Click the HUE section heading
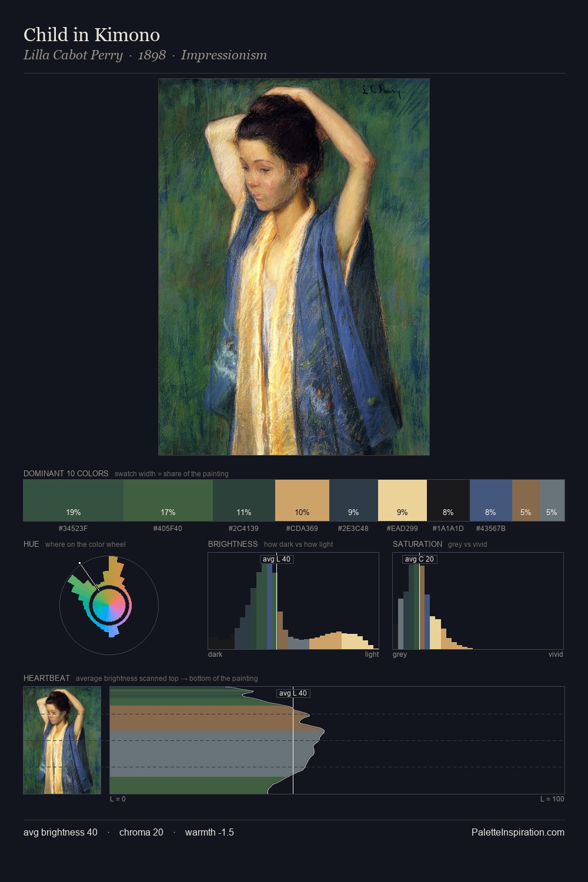588x882 pixels. click(31, 544)
